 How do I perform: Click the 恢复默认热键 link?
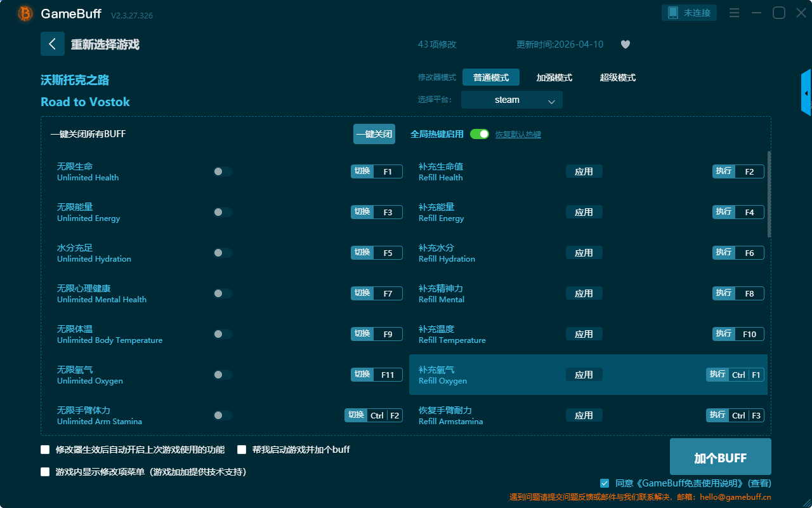(x=518, y=135)
